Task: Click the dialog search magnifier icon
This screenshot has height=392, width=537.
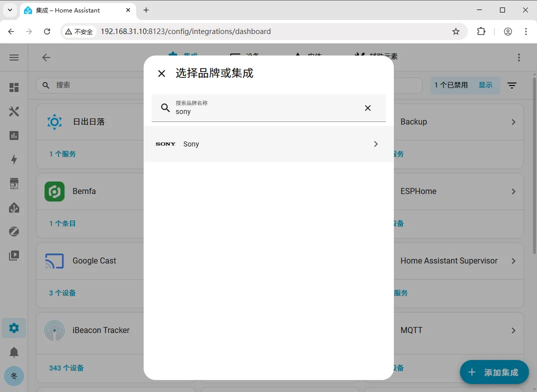Action: (x=166, y=107)
